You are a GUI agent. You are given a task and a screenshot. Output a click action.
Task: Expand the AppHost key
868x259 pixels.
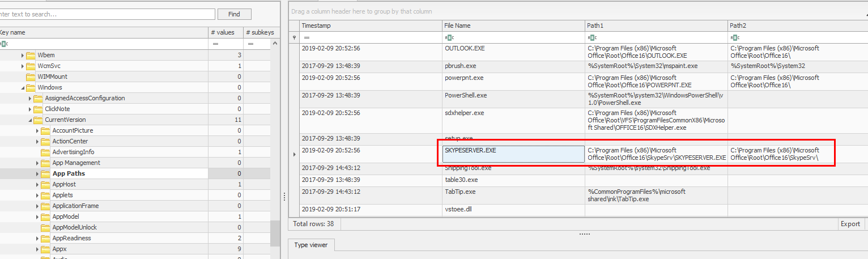[x=37, y=184]
